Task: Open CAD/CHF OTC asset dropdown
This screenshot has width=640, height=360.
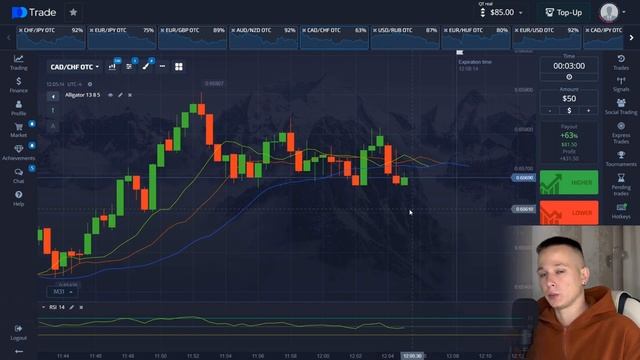Action: 75,67
